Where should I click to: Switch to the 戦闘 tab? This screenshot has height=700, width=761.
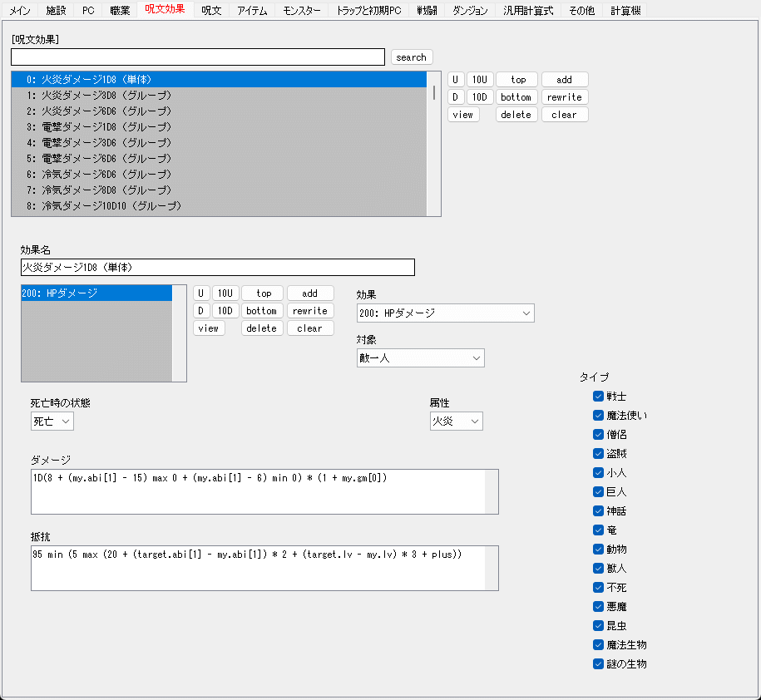pos(427,10)
